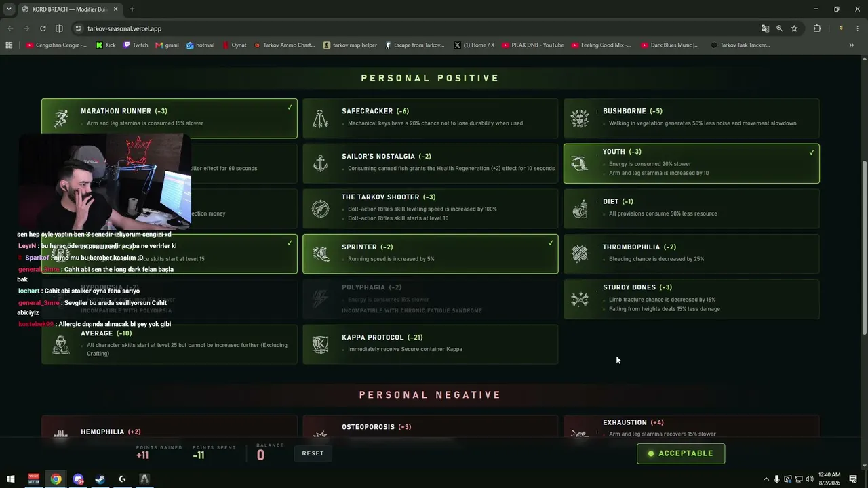Image resolution: width=868 pixels, height=488 pixels.
Task: Select the Osteoporosis negative modifier
Action: 431,426
